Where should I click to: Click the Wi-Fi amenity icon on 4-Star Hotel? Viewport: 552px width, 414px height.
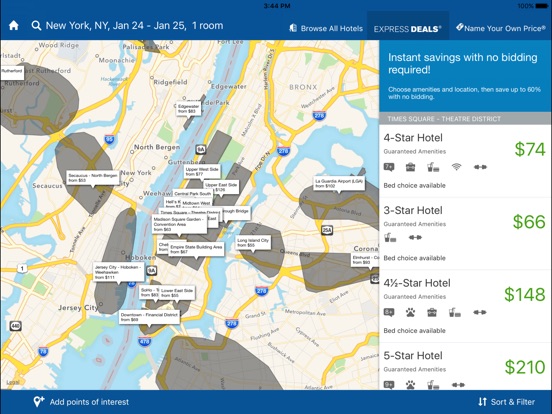(456, 167)
